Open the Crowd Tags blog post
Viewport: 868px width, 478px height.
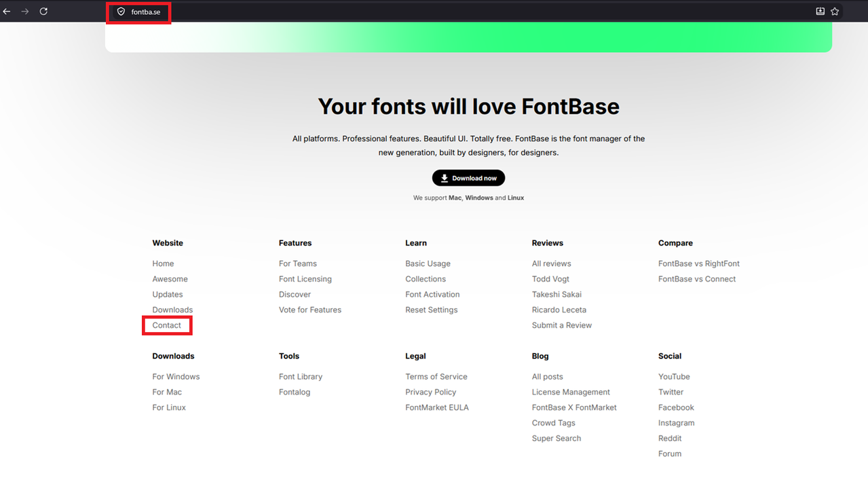(x=554, y=423)
